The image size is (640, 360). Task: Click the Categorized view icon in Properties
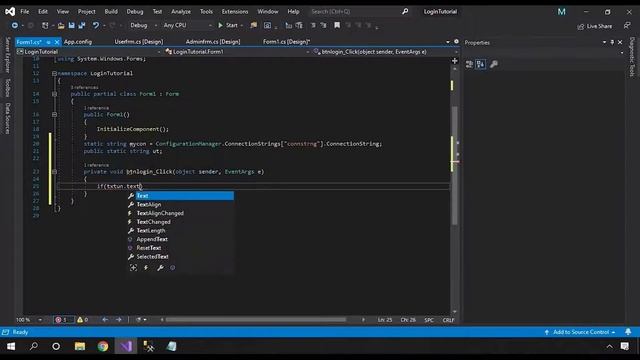tap(469, 64)
